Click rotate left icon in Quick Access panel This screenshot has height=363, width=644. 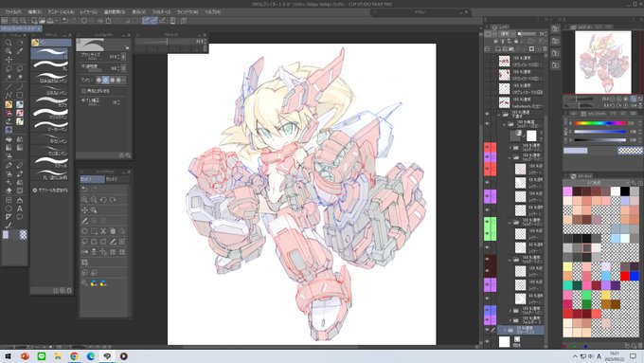[x=103, y=199]
